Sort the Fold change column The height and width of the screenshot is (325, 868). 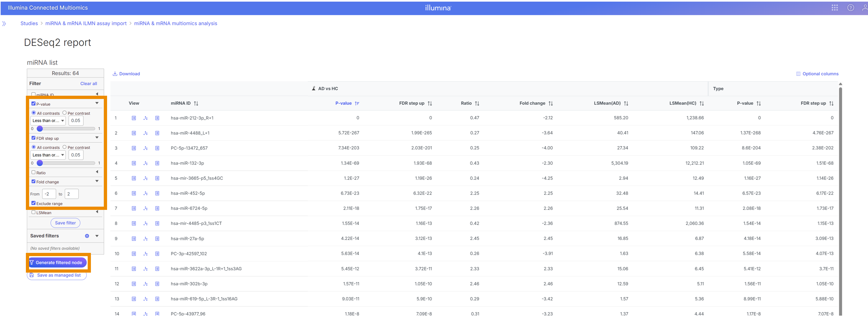click(x=551, y=103)
